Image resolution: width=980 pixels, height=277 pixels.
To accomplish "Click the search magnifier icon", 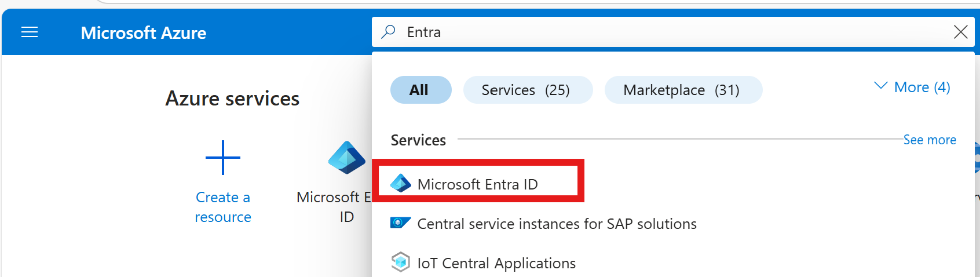I will 389,32.
